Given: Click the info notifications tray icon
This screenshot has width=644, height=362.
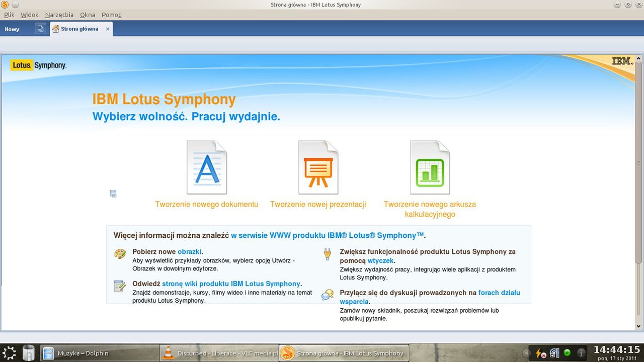Looking at the screenshot, I should point(581,353).
